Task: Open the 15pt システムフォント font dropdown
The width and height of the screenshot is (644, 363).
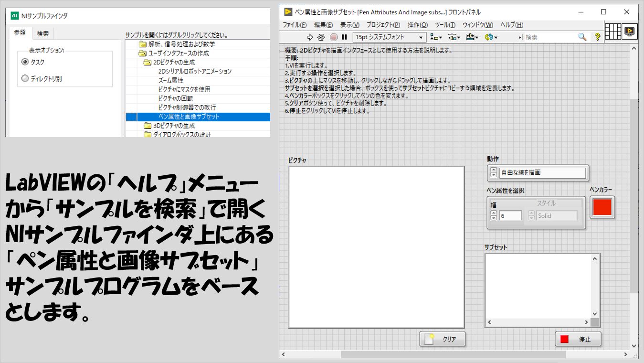Action: point(390,37)
